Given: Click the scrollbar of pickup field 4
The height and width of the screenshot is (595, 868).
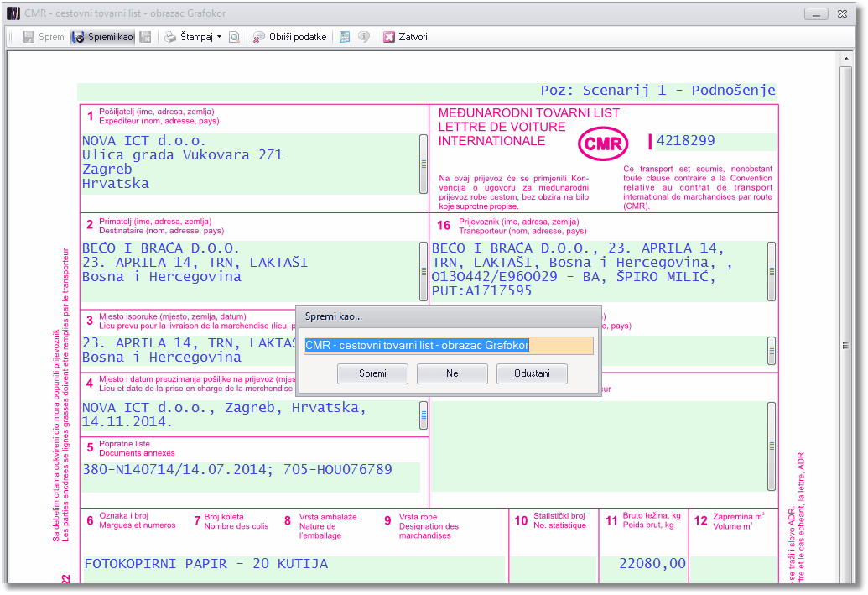Looking at the screenshot, I should click(x=424, y=415).
